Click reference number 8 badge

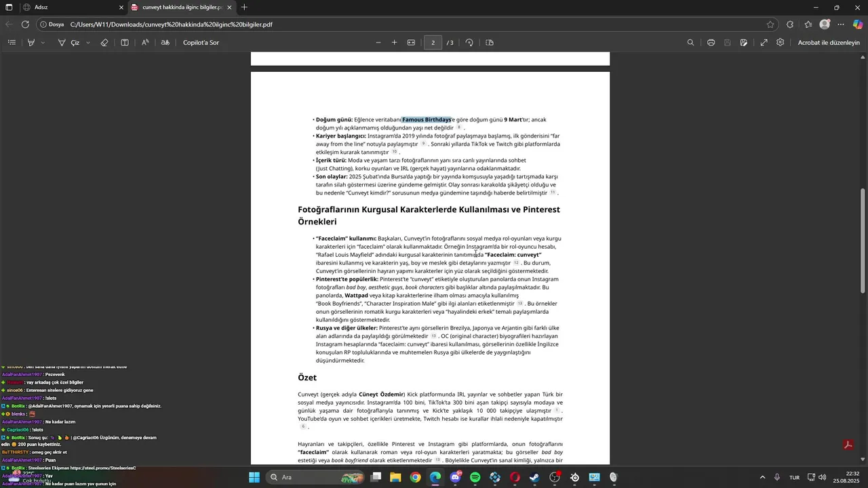click(459, 127)
